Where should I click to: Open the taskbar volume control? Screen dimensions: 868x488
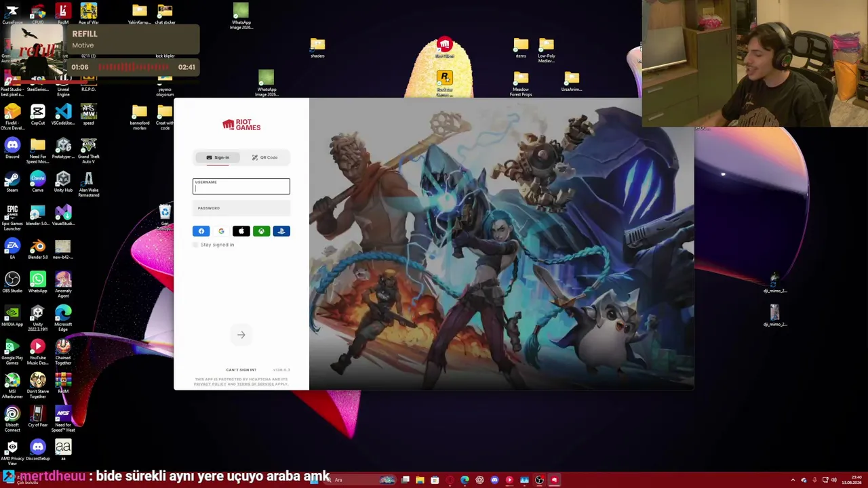coord(833,480)
